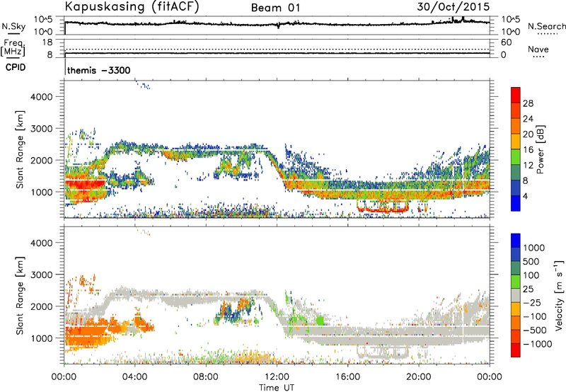Image resolution: width=566 pixels, height=392 pixels.
Task: Click Slant Range label of the power panel
Action: point(20,149)
